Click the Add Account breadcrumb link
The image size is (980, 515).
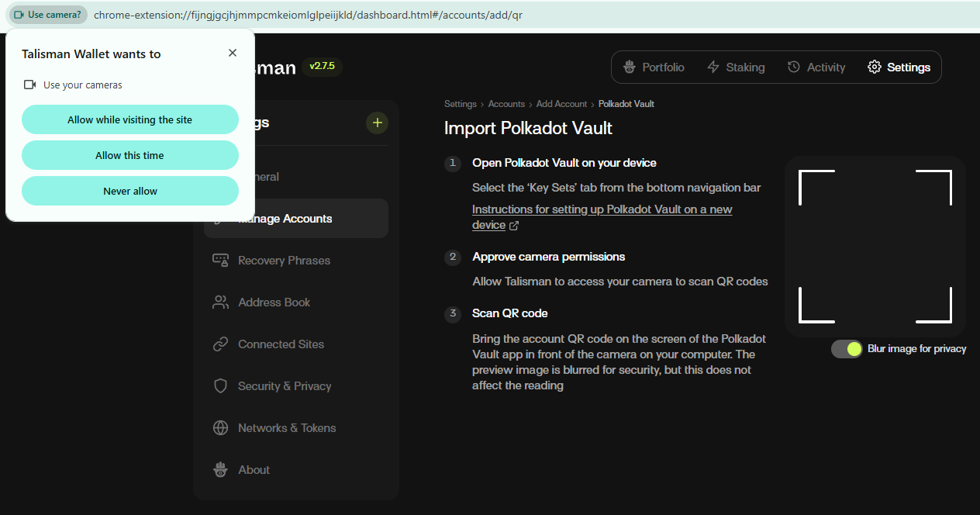561,104
